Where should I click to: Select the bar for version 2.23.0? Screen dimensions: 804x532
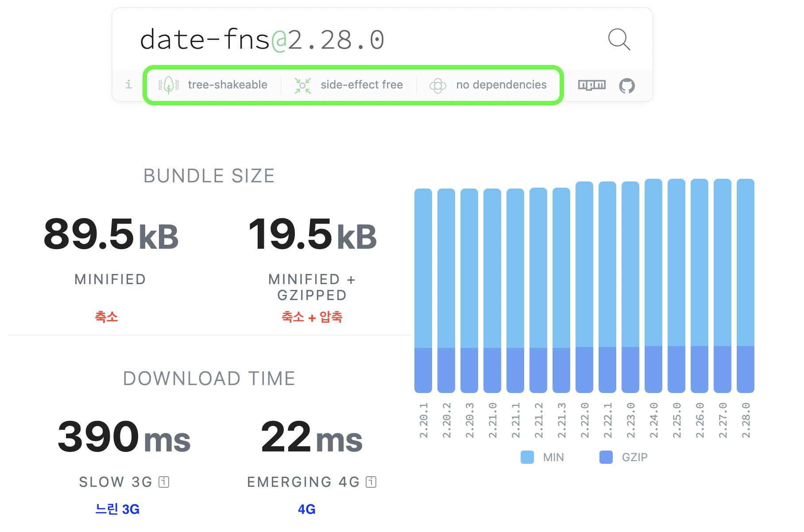630,287
